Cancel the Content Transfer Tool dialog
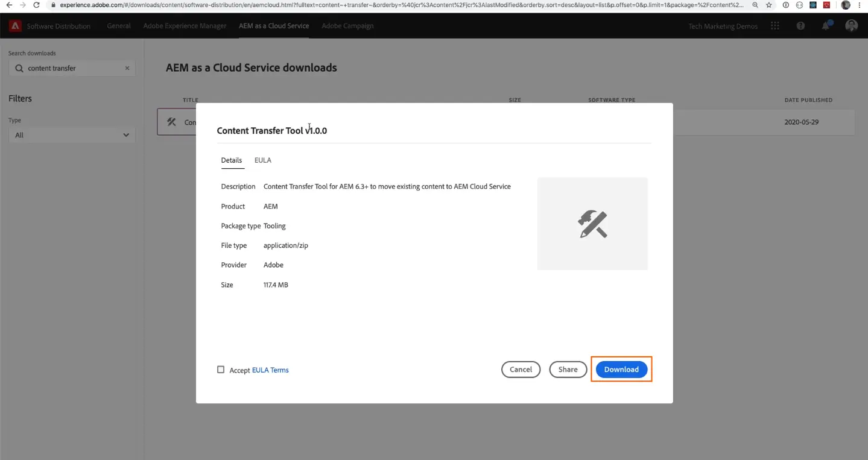Viewport: 868px width, 460px height. point(521,370)
